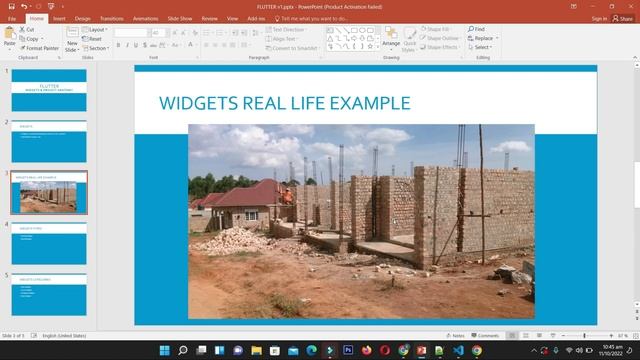Select slide 4 thumbnail
This screenshot has width=640, height=360.
click(49, 243)
